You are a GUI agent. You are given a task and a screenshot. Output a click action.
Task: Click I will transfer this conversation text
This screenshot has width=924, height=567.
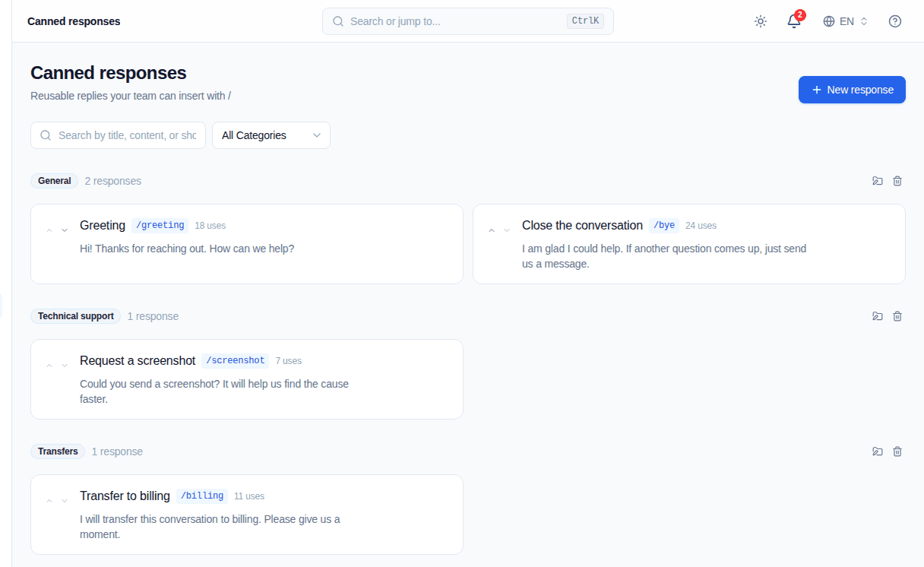coord(210,527)
